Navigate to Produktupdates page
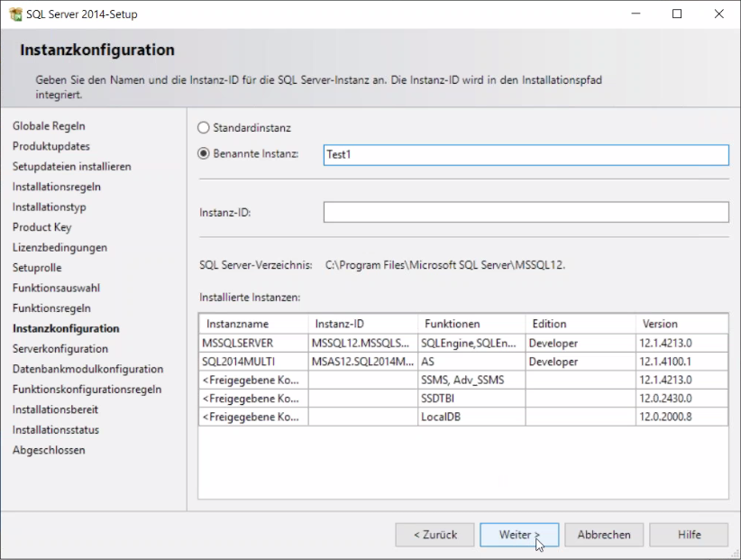The width and height of the screenshot is (741, 560). pyautogui.click(x=53, y=146)
